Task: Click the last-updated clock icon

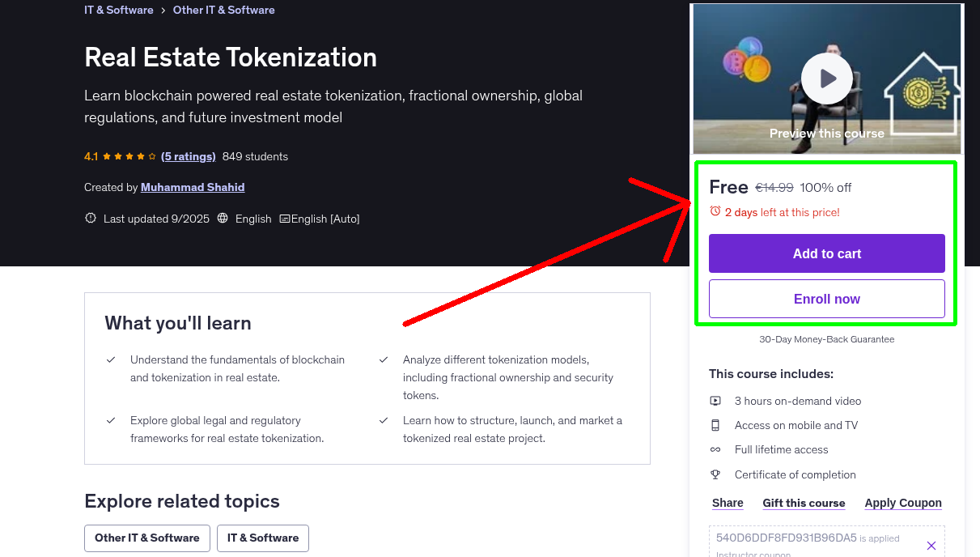Action: (x=90, y=218)
